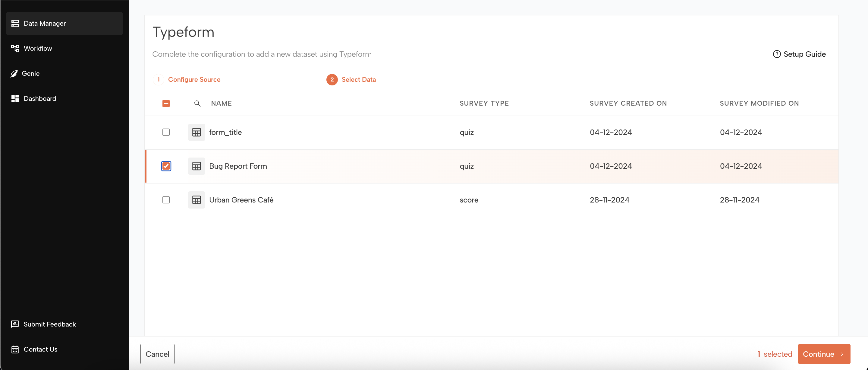Click the table icon for form_title
Screen dimensions: 868x370
[197, 132]
